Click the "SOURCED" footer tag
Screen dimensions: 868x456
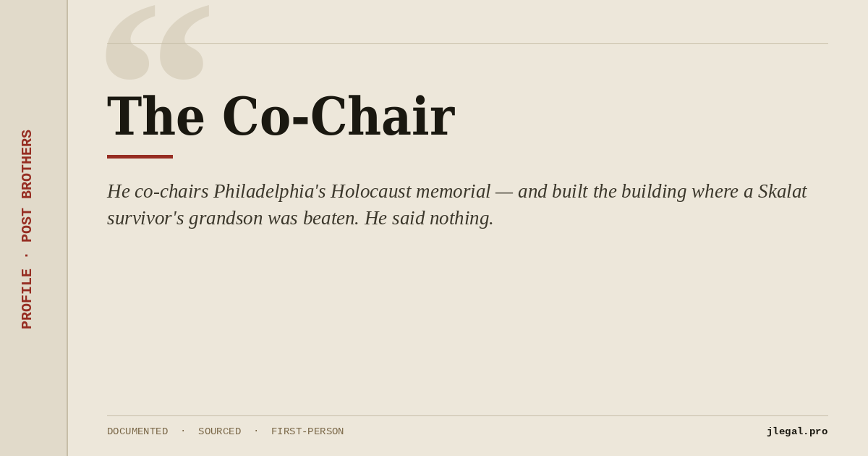pyautogui.click(x=219, y=431)
